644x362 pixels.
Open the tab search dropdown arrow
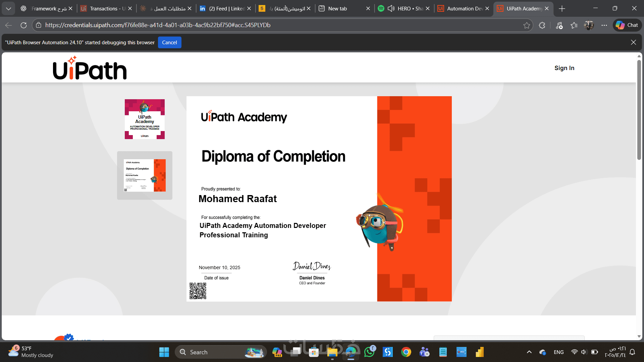pos(8,8)
